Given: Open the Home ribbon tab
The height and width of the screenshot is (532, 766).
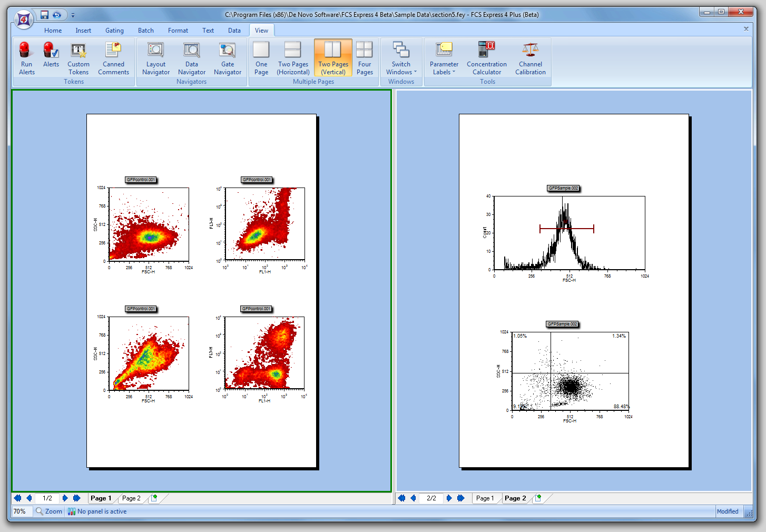Looking at the screenshot, I should 53,31.
